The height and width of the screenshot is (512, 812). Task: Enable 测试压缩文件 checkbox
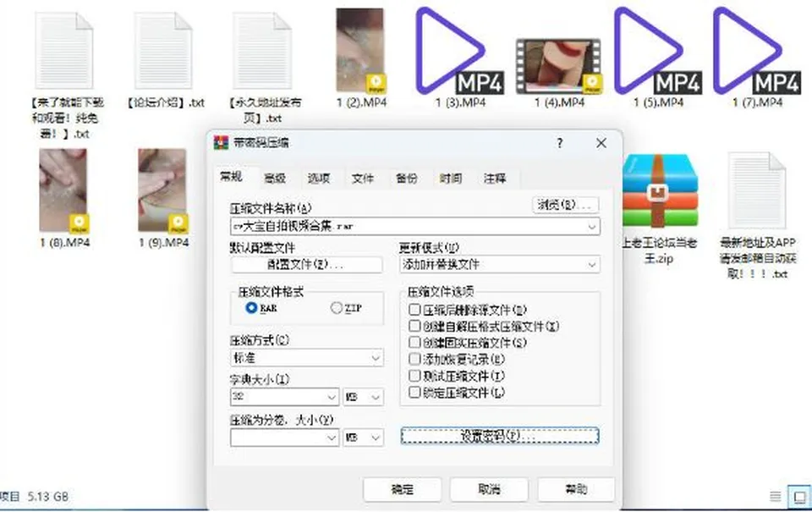(x=414, y=376)
